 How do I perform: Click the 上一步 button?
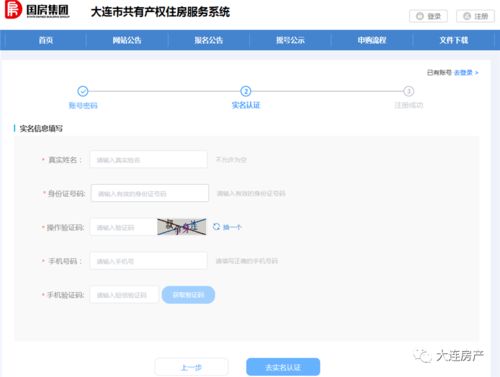191,367
